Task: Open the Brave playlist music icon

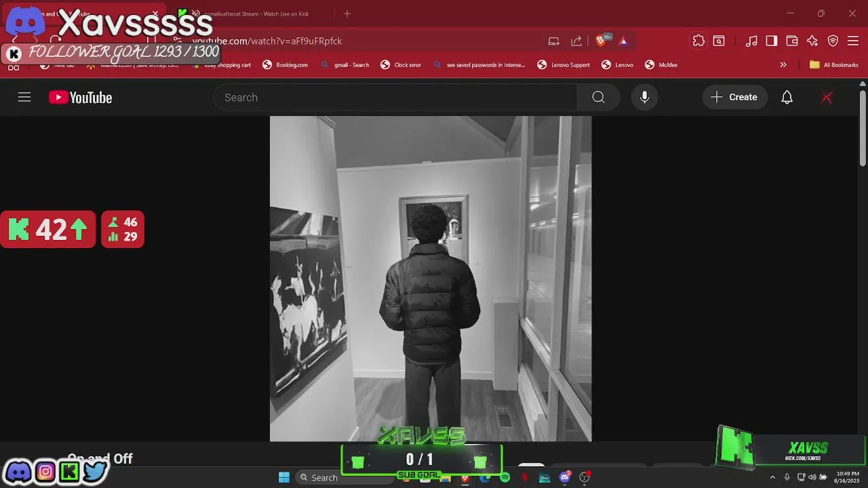Action: (751, 41)
